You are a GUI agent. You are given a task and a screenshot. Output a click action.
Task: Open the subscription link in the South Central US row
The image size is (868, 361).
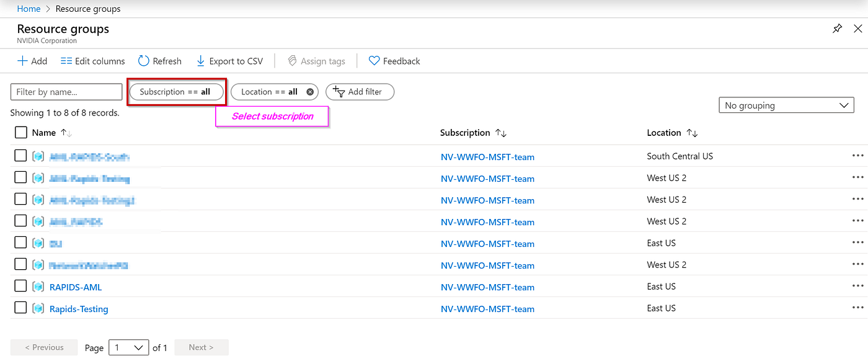click(x=487, y=157)
